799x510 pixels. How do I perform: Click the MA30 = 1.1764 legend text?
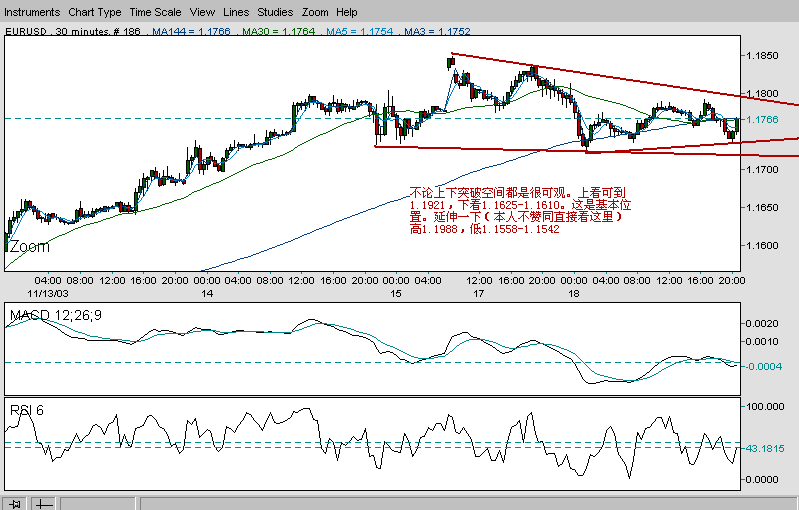(278, 31)
